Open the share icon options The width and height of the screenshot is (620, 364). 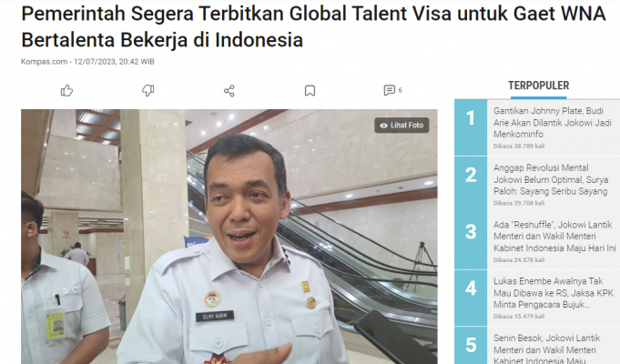229,91
